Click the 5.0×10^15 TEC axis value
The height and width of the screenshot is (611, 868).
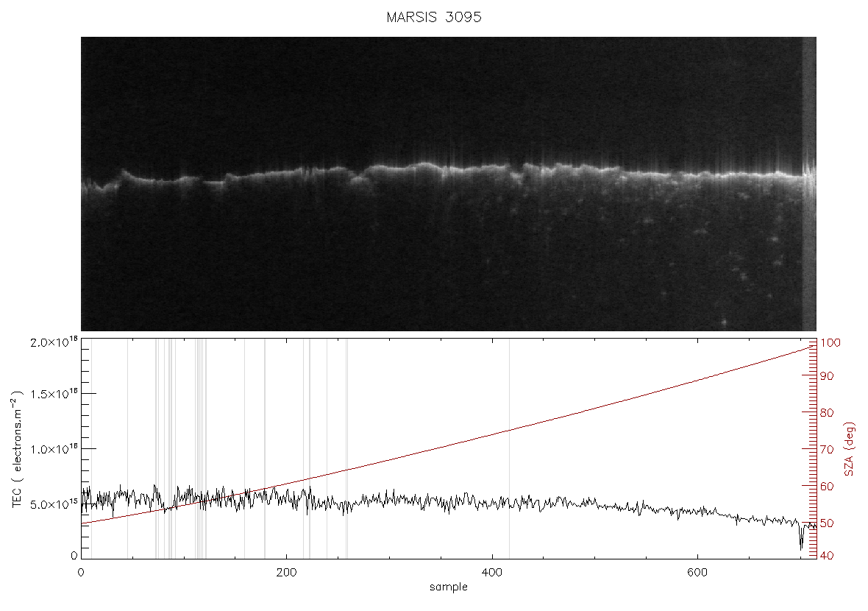(54, 505)
